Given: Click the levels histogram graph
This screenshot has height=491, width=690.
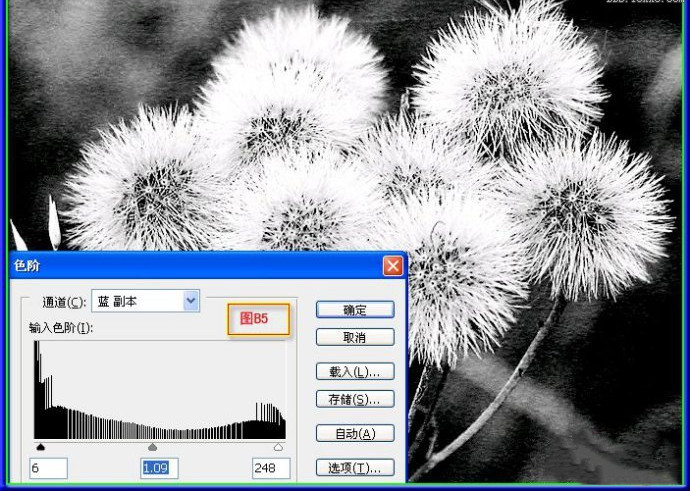Looking at the screenshot, I should (x=160, y=390).
